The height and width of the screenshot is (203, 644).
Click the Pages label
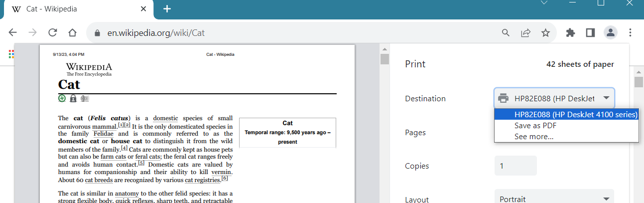click(415, 133)
